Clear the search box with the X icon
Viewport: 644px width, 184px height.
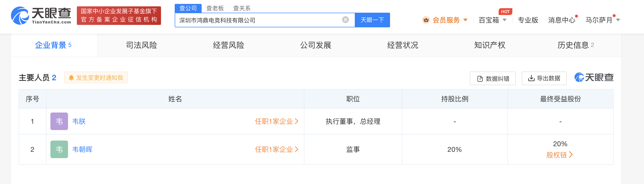point(345,20)
